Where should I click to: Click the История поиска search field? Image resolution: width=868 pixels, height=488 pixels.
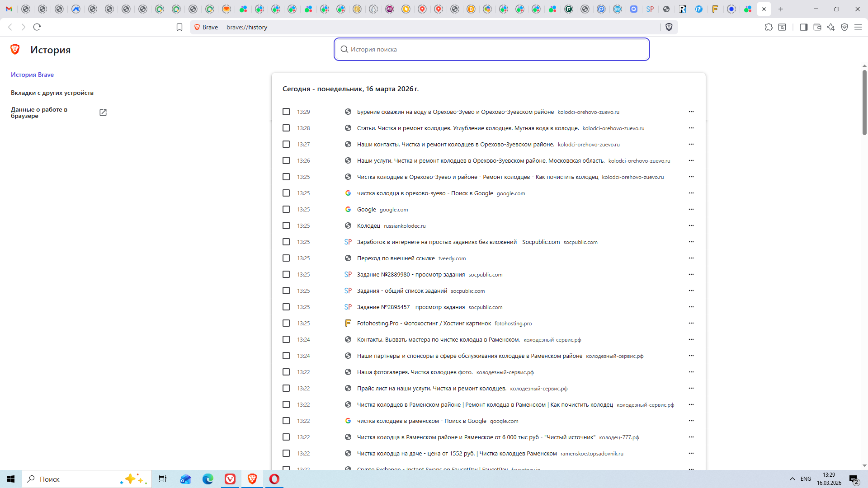[x=491, y=49]
